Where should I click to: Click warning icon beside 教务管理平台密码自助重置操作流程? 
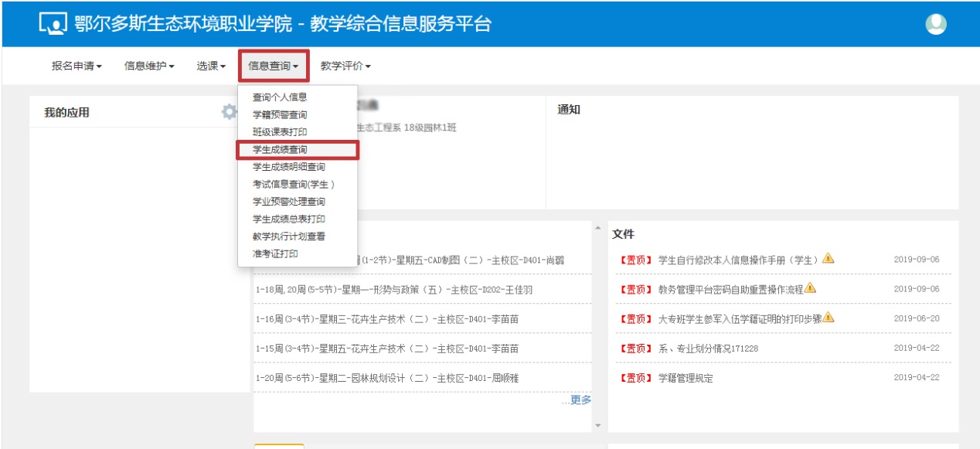coord(810,287)
